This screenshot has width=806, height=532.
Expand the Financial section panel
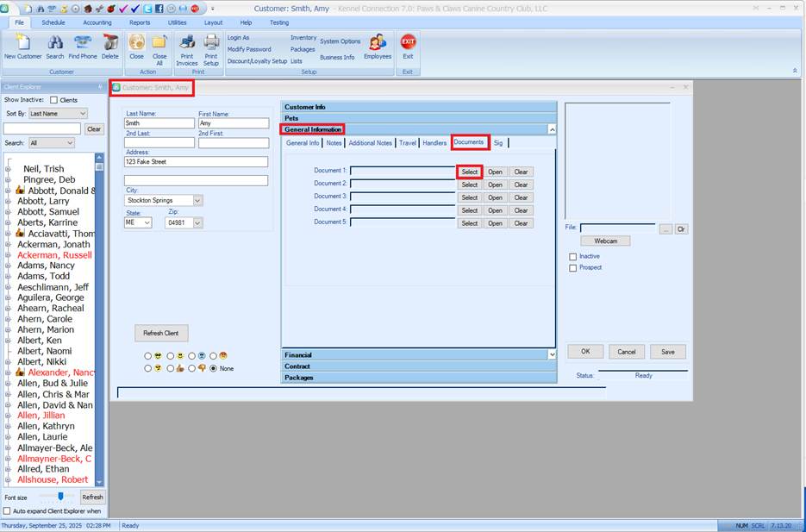tap(419, 354)
